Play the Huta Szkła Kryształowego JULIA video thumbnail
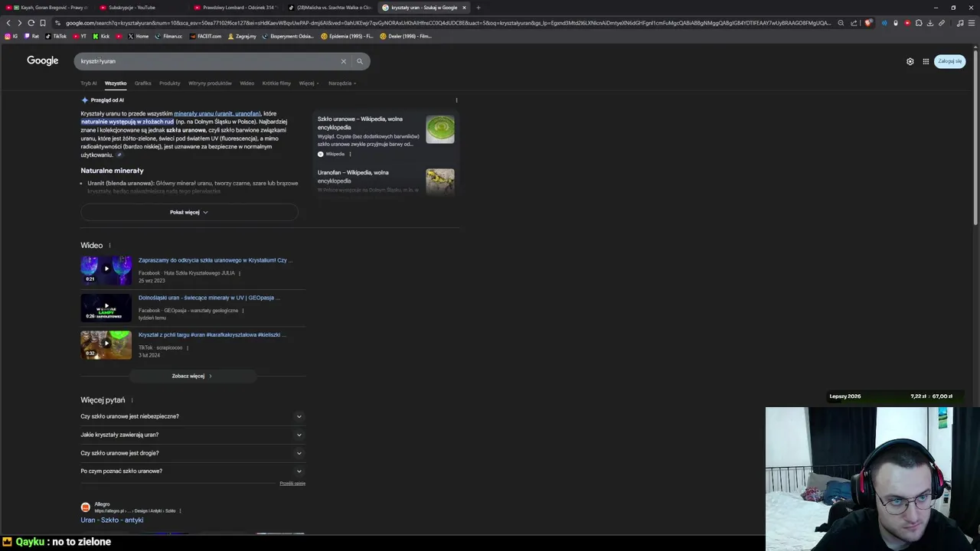 [106, 269]
